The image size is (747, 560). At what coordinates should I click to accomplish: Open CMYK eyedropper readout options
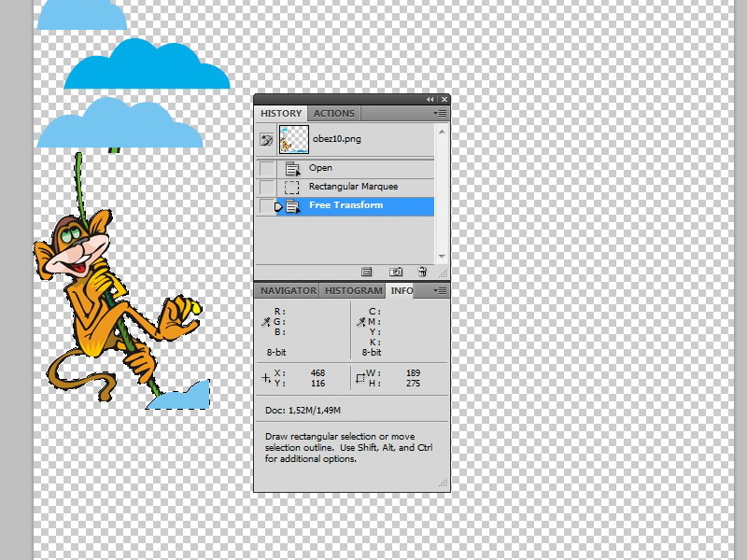(360, 322)
